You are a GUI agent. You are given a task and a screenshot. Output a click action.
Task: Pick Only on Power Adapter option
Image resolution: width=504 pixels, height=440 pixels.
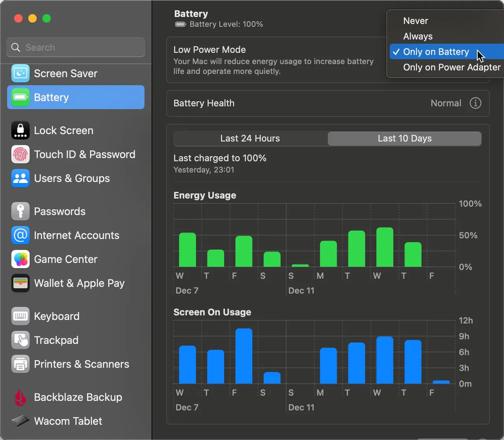[452, 67]
